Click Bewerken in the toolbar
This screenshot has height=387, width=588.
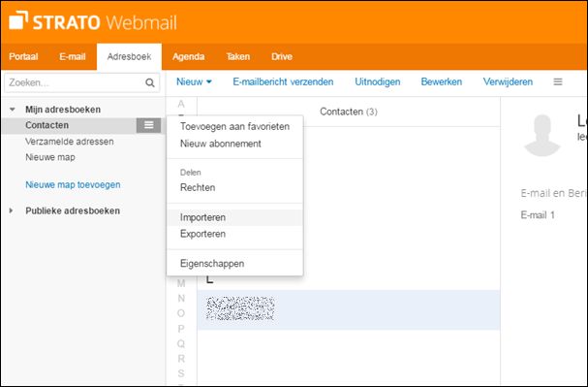pyautogui.click(x=442, y=81)
